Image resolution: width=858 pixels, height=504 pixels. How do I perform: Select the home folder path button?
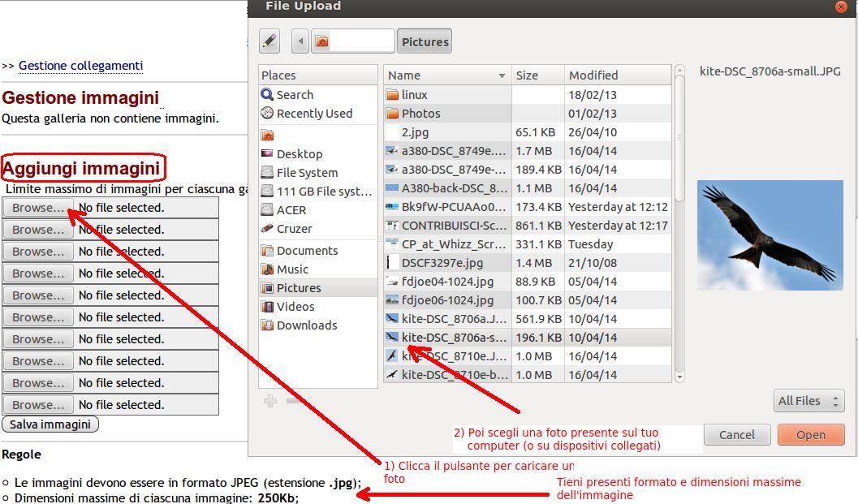[352, 41]
